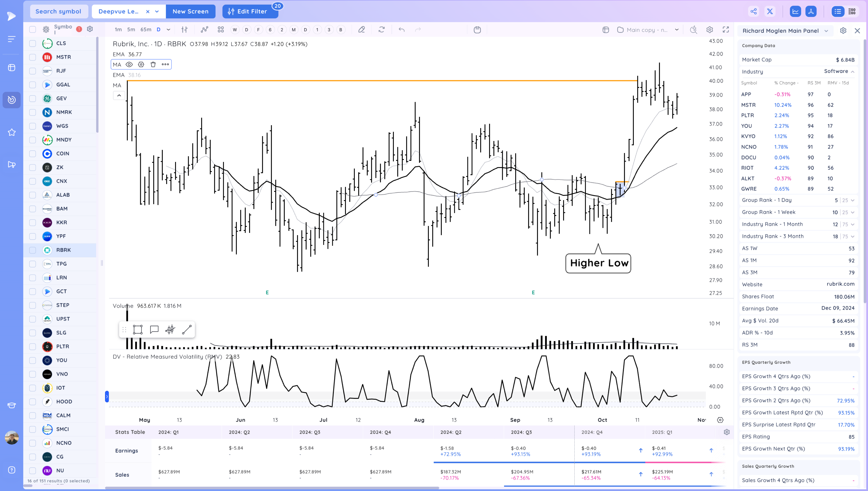Delete the MA indicator with trash icon
The image size is (868, 491).
point(153,64)
